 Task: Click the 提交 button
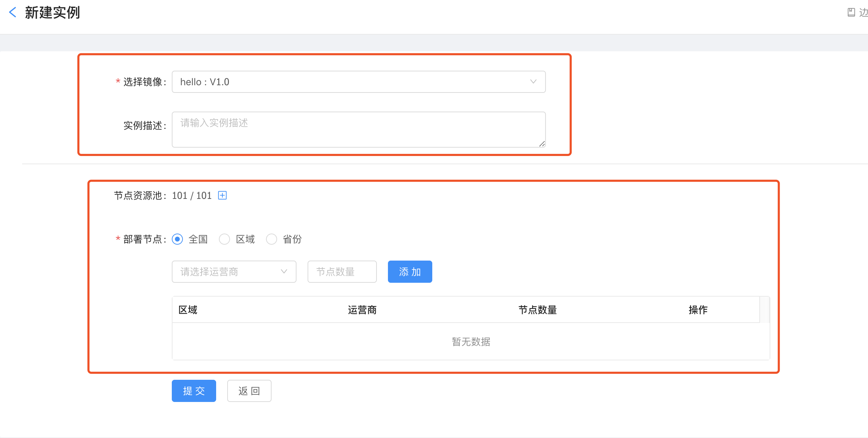[194, 391]
